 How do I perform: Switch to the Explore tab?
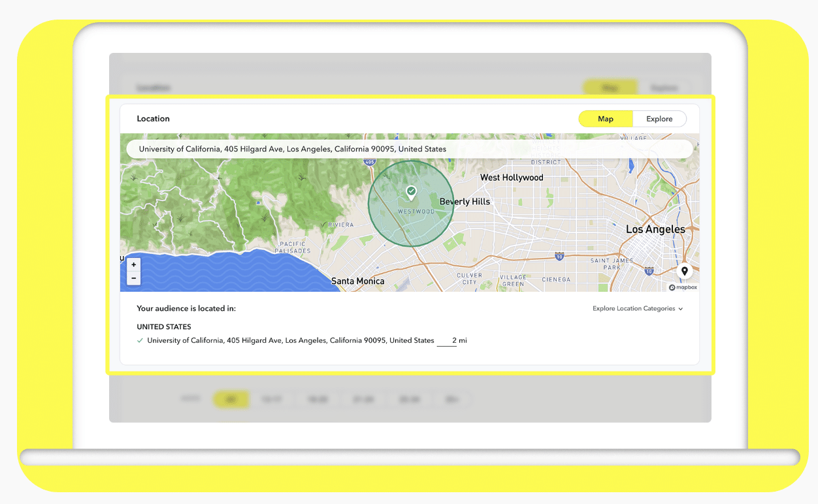659,119
